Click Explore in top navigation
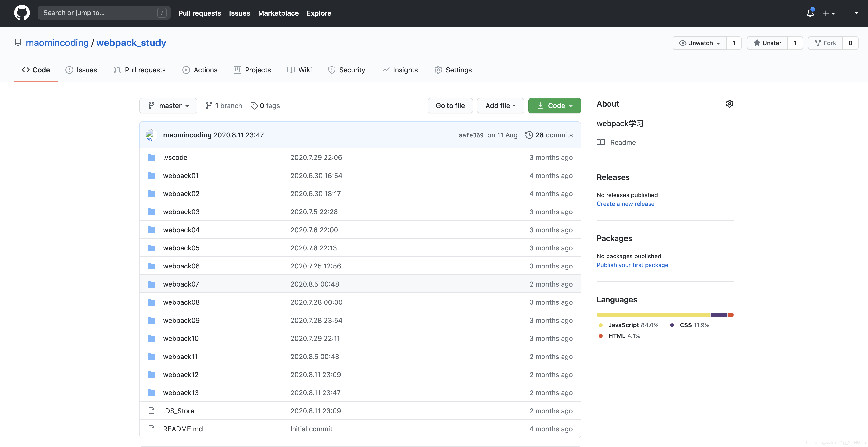This screenshot has height=447, width=868. (319, 13)
